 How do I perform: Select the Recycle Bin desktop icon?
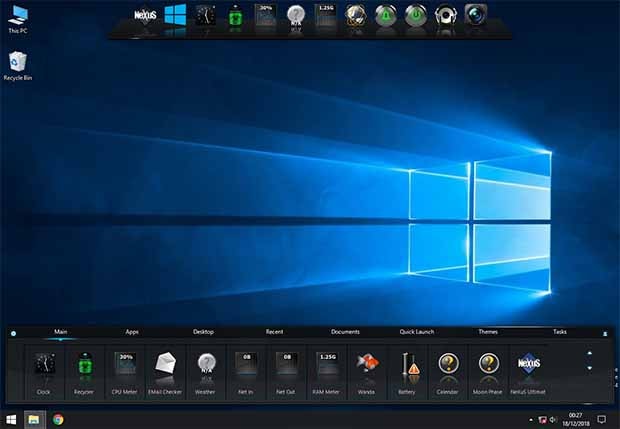tap(18, 66)
